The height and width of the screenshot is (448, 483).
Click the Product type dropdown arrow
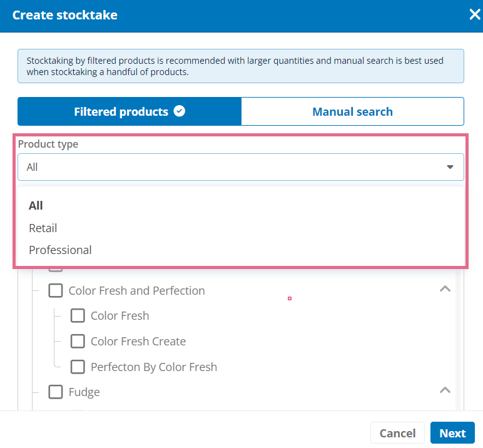(x=450, y=167)
